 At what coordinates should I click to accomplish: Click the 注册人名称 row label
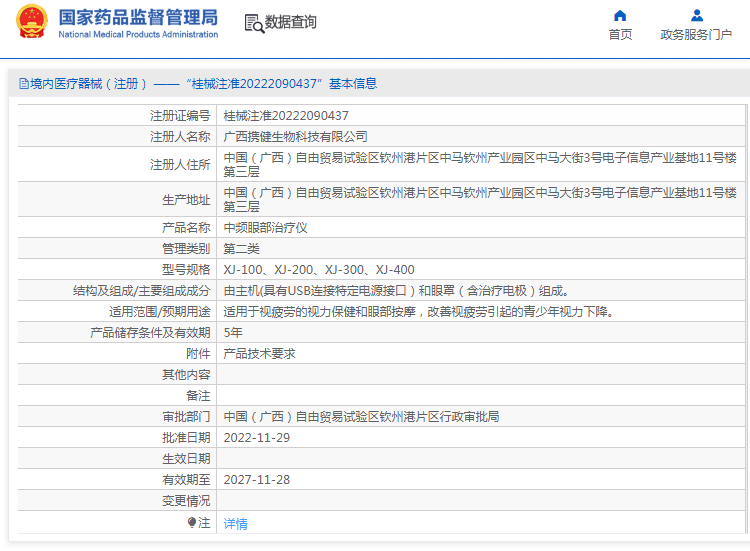click(180, 137)
